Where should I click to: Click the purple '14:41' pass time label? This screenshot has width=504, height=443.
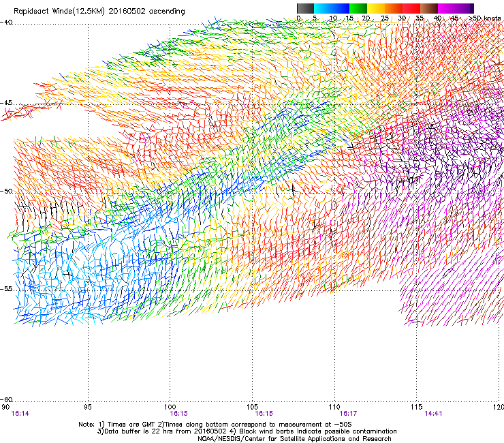click(433, 414)
